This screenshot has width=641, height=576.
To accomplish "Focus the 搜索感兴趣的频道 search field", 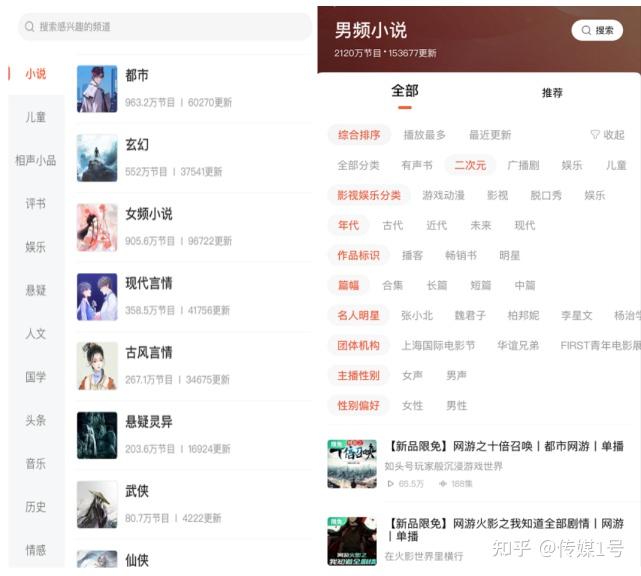I will click(x=165, y=27).
